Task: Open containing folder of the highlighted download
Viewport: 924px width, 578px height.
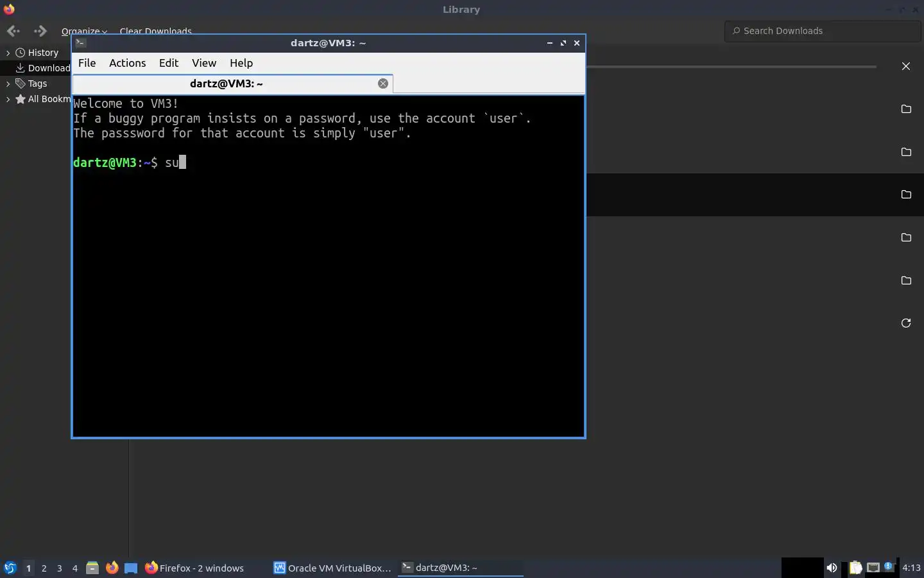Action: (x=906, y=195)
